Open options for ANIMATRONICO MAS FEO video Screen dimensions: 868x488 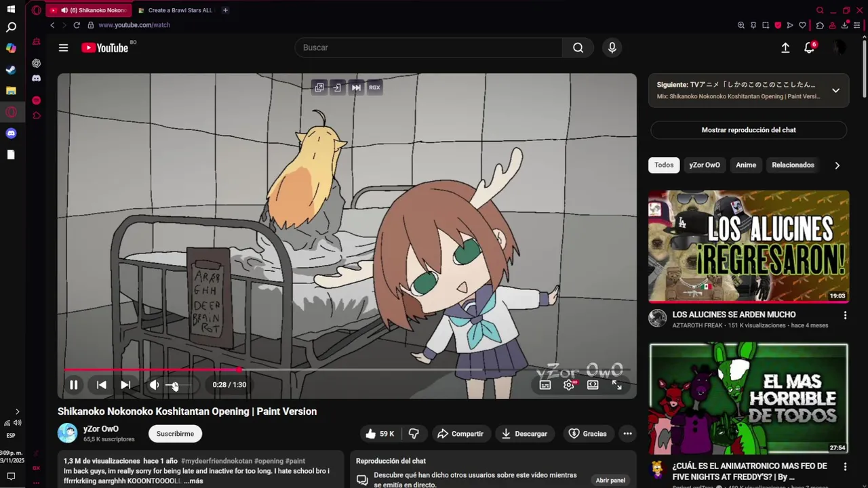845,467
